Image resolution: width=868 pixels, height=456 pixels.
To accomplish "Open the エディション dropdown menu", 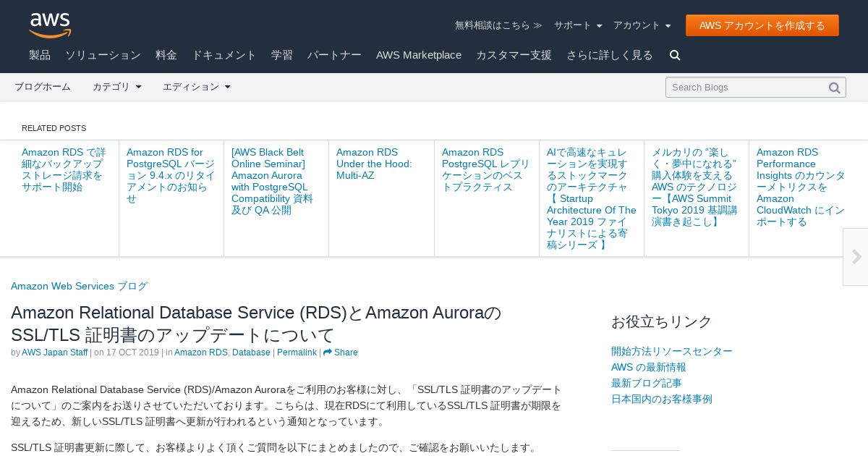I will click(x=197, y=87).
